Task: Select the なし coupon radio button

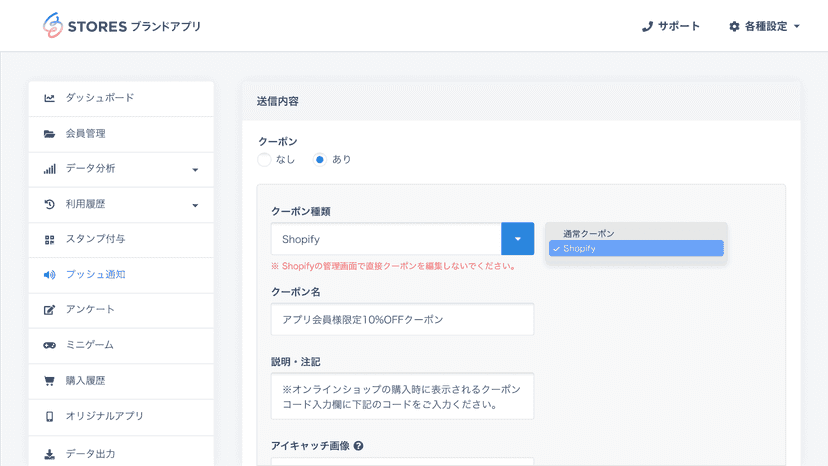Action: 264,160
